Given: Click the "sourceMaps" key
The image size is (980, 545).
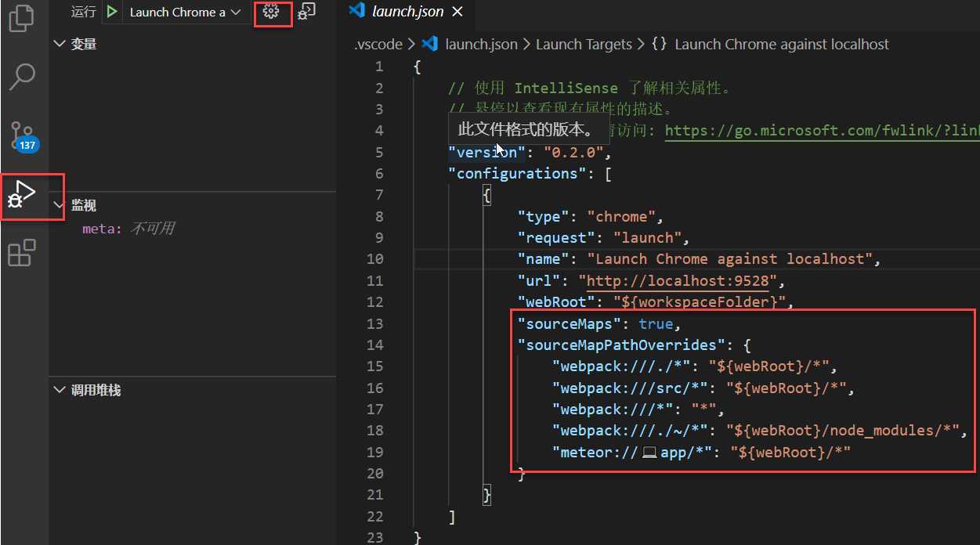Looking at the screenshot, I should coord(570,323).
